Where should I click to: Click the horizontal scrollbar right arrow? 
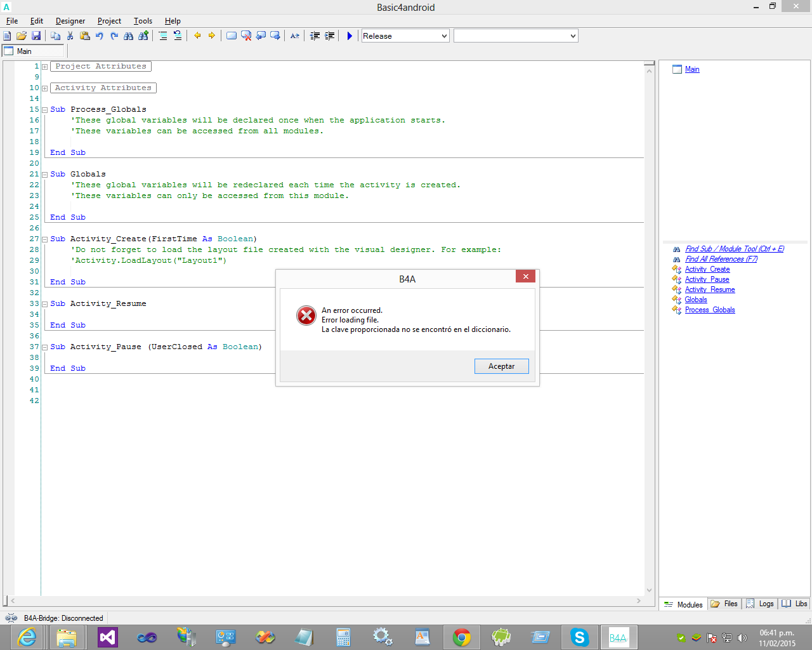638,600
